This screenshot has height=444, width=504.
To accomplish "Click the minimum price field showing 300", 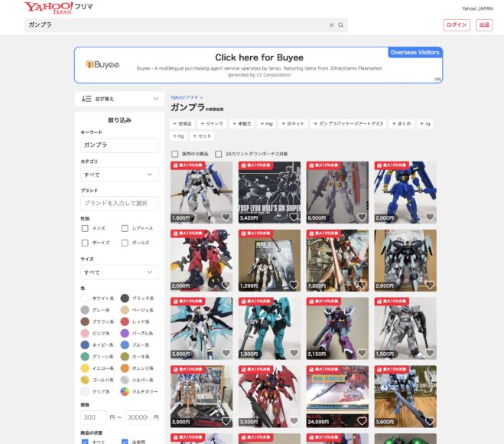I will 93,417.
